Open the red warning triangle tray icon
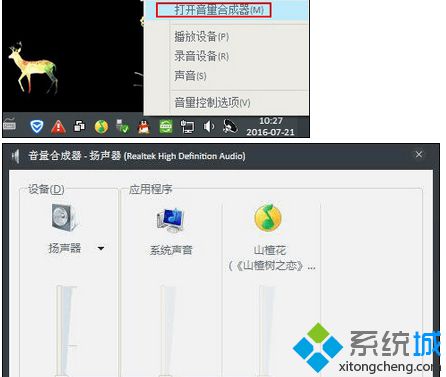The height and width of the screenshot is (377, 446). (58, 127)
